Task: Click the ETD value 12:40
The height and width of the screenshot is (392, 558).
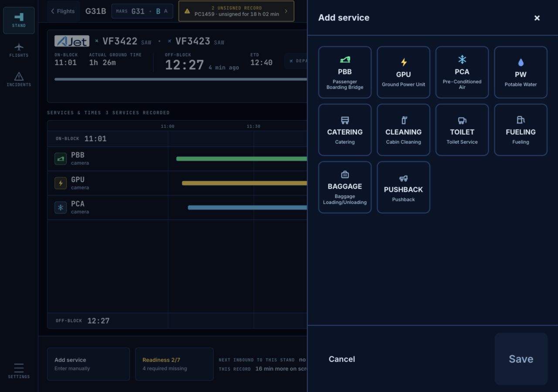Action: pos(262,63)
